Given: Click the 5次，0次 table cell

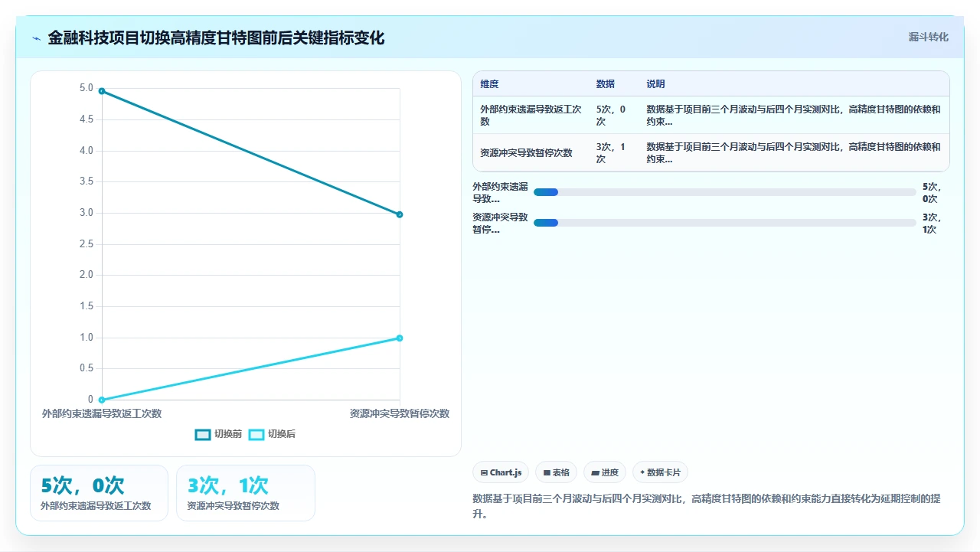Looking at the screenshot, I should [614, 115].
